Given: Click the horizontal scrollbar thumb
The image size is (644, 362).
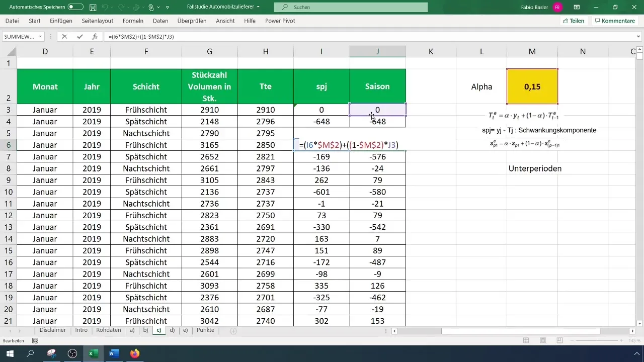Looking at the screenshot, I should [521, 331].
